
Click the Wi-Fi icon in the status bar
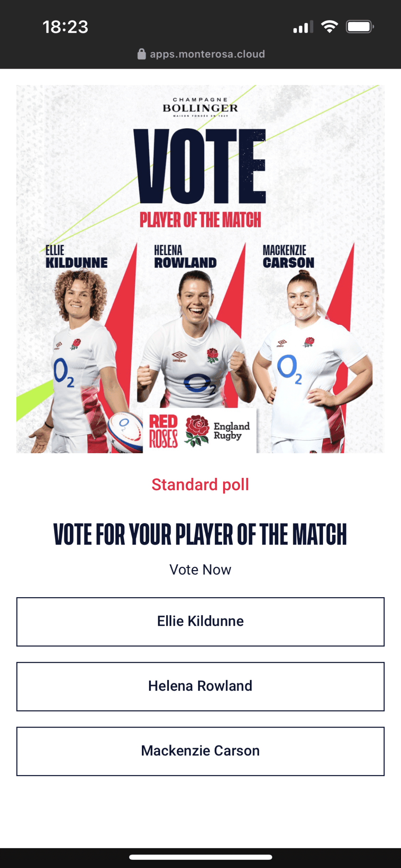point(329,27)
